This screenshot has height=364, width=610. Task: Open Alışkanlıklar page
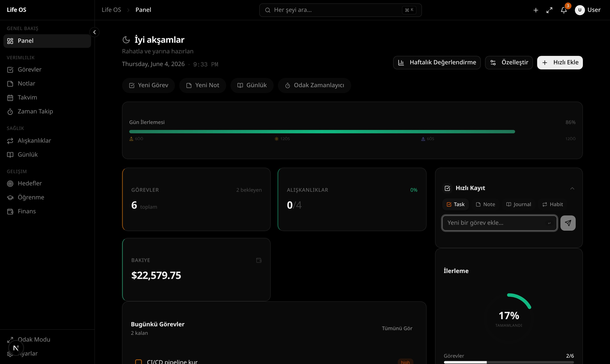coord(47,141)
